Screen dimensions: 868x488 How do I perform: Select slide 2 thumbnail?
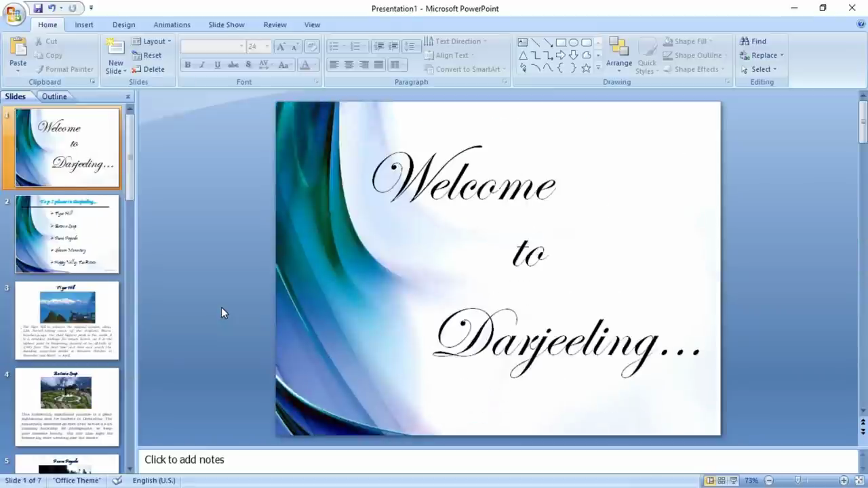click(x=67, y=235)
